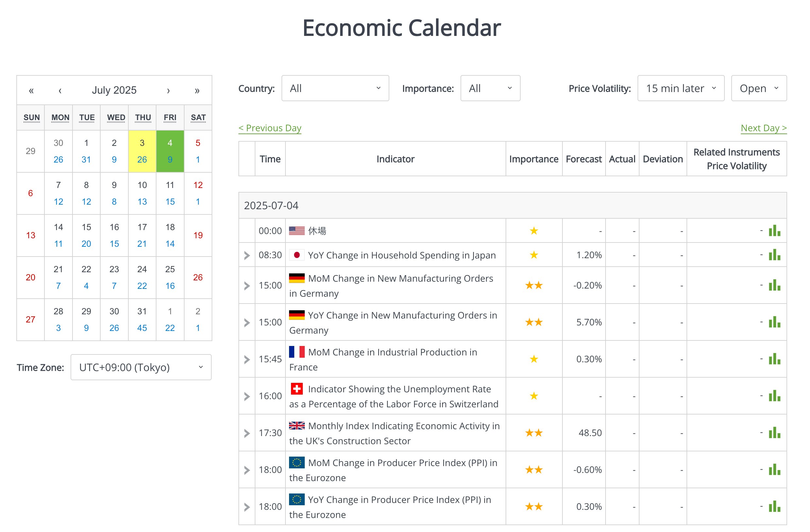Screen dimensions: 810x532
Task: Open the Country filter dropdown
Action: pos(335,88)
